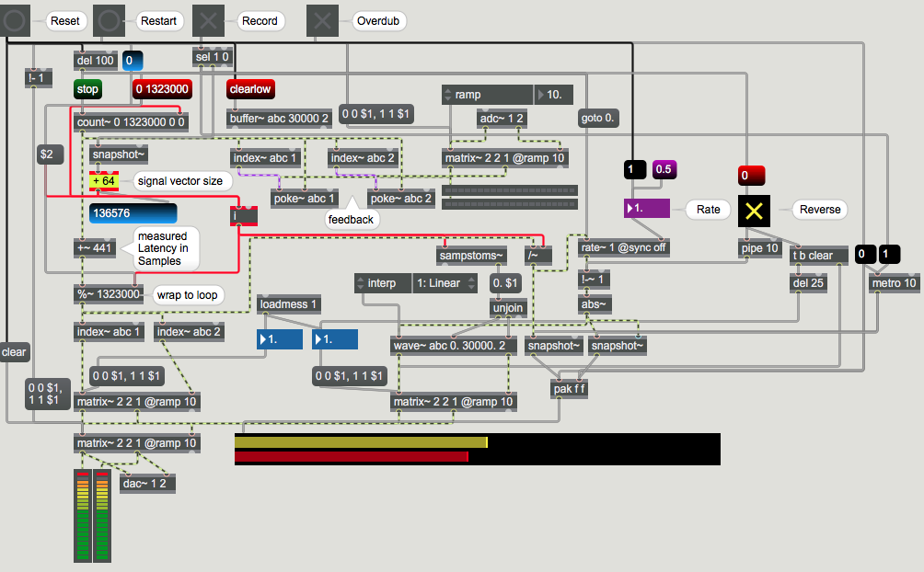Screen dimensions: 924x572
Task: Open the ramp dropdown menu
Action: coord(487,94)
